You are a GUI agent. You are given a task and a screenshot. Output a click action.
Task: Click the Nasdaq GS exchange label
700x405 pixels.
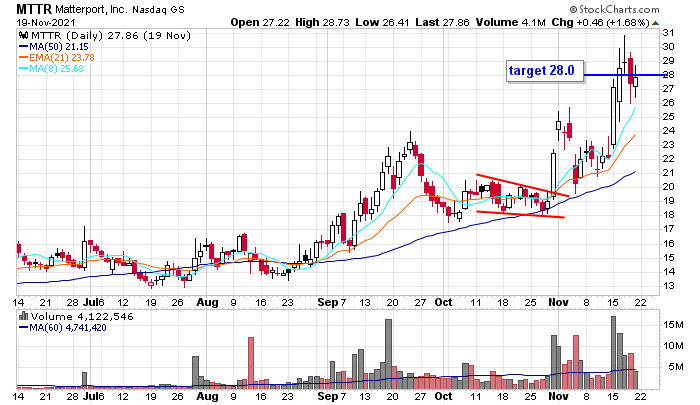pyautogui.click(x=158, y=9)
